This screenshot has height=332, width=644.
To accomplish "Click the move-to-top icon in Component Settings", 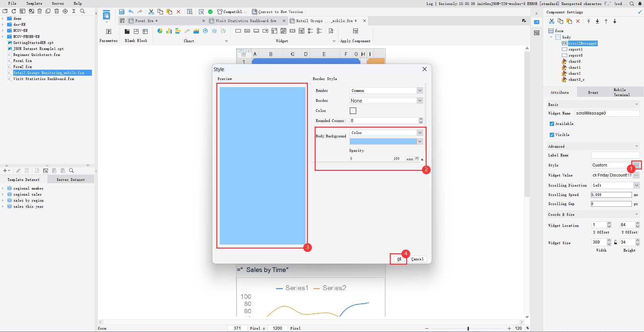I will 589,21.
